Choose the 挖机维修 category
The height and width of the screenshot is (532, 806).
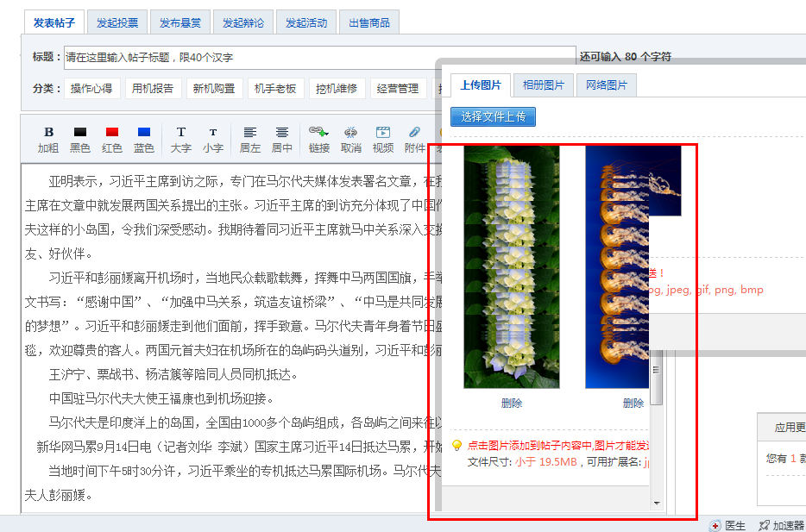337,88
